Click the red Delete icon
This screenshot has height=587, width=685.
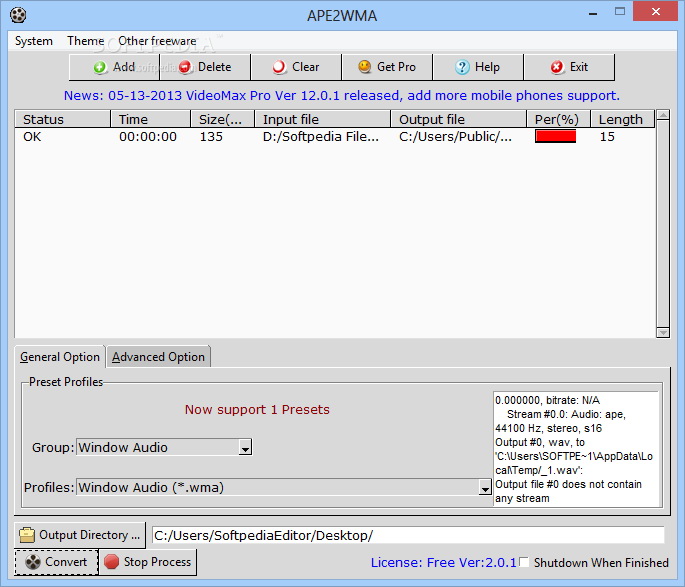185,67
